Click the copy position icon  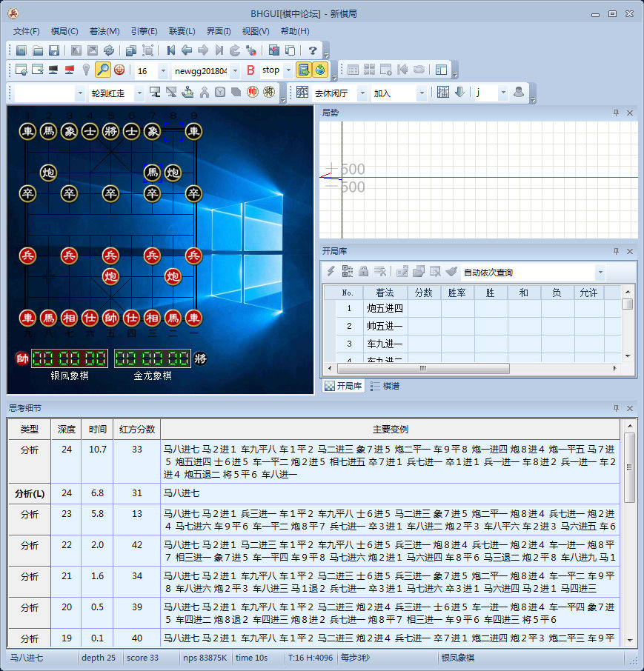click(131, 50)
